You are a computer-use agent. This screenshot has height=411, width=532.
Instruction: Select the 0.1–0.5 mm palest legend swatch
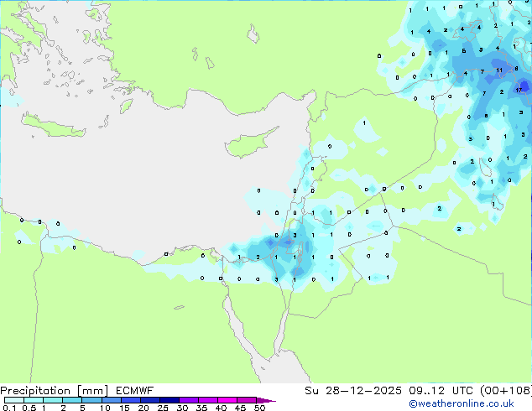pos(14,400)
